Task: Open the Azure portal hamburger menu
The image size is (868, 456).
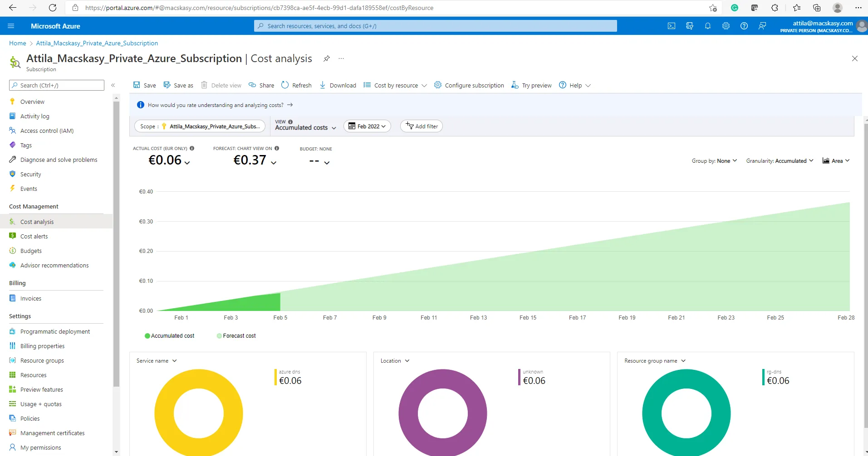Action: click(11, 26)
